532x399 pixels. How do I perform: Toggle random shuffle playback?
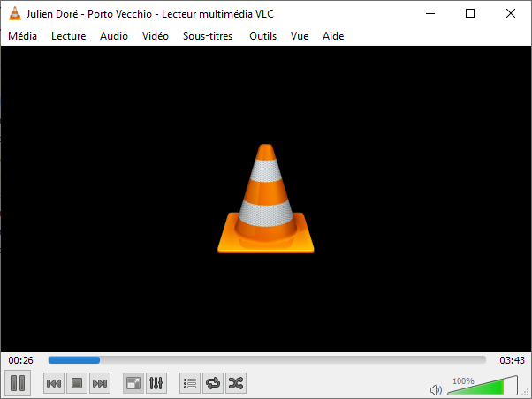[x=236, y=383]
